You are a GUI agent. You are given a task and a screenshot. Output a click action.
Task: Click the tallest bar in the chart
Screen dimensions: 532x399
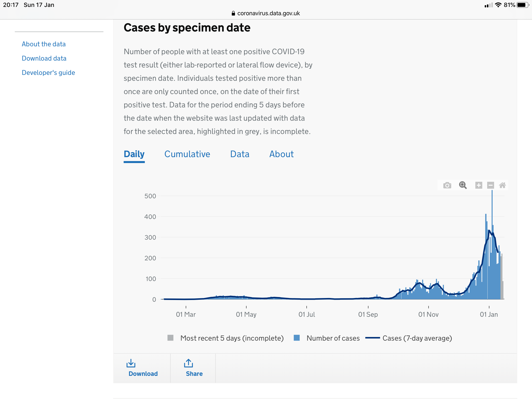(x=492, y=245)
